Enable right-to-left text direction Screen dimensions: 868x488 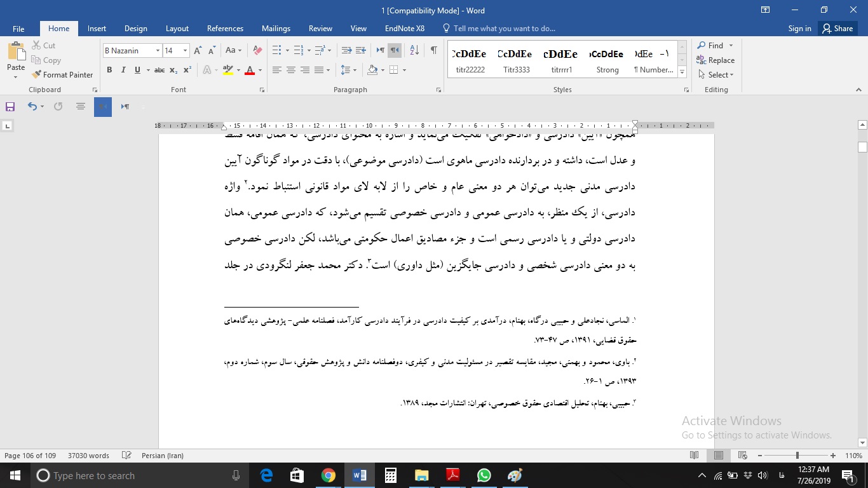(395, 48)
